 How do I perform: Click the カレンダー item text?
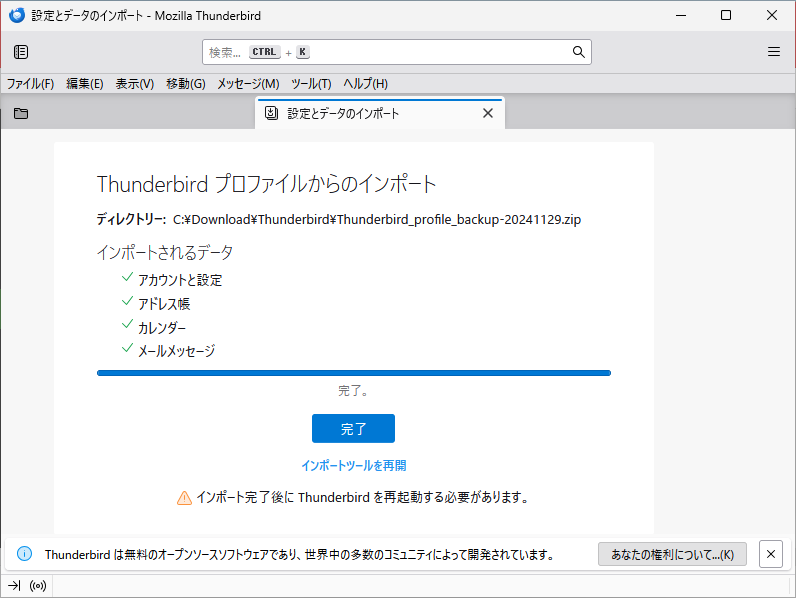pos(162,327)
